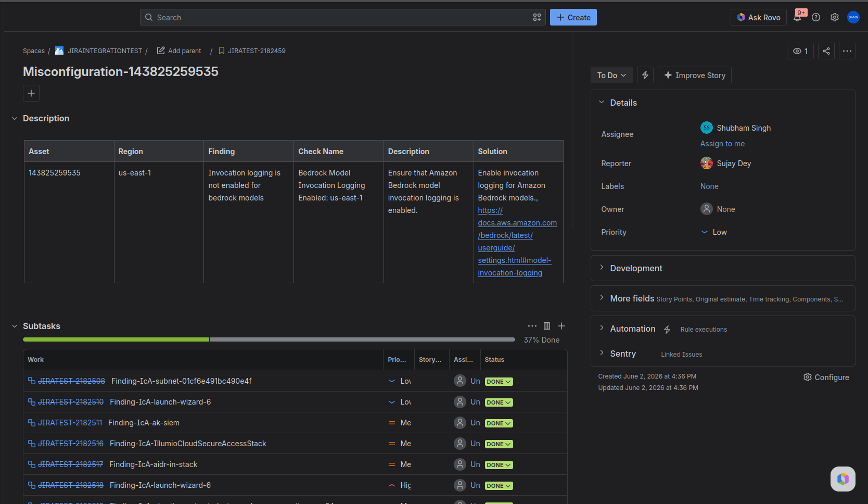Open subtask JIRATEST-2182510 link
Image resolution: width=868 pixels, height=504 pixels.
coord(71,402)
